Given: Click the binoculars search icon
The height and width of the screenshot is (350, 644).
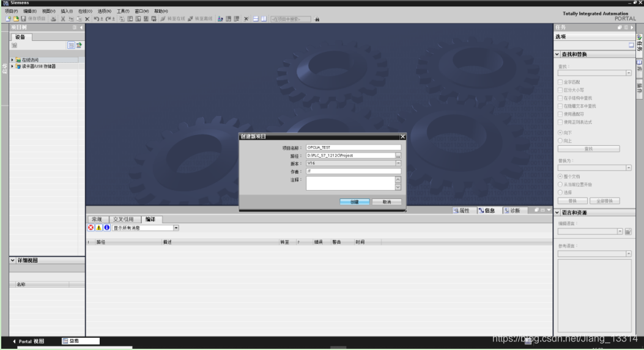Looking at the screenshot, I should tap(317, 19).
